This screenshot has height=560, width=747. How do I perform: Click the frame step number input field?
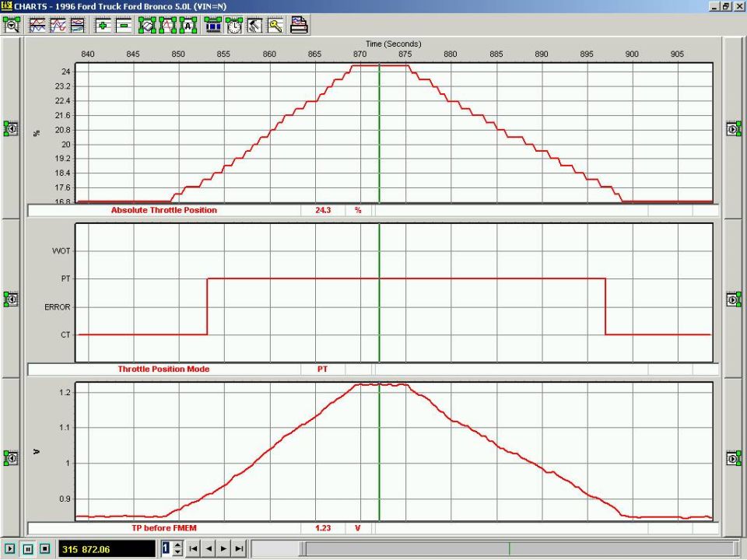[167, 548]
